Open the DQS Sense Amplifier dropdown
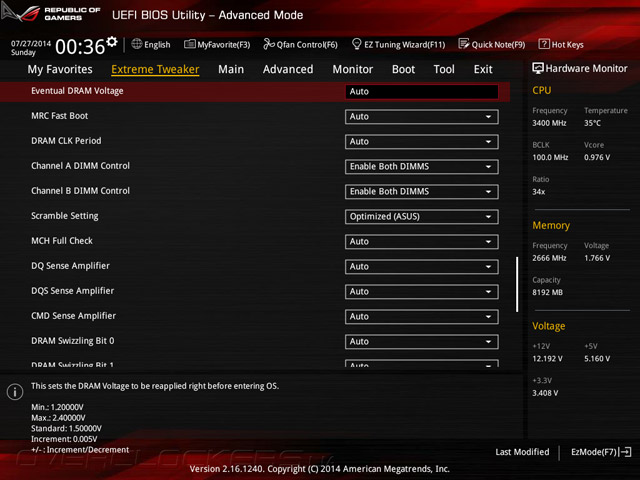The image size is (640, 480). point(422,291)
